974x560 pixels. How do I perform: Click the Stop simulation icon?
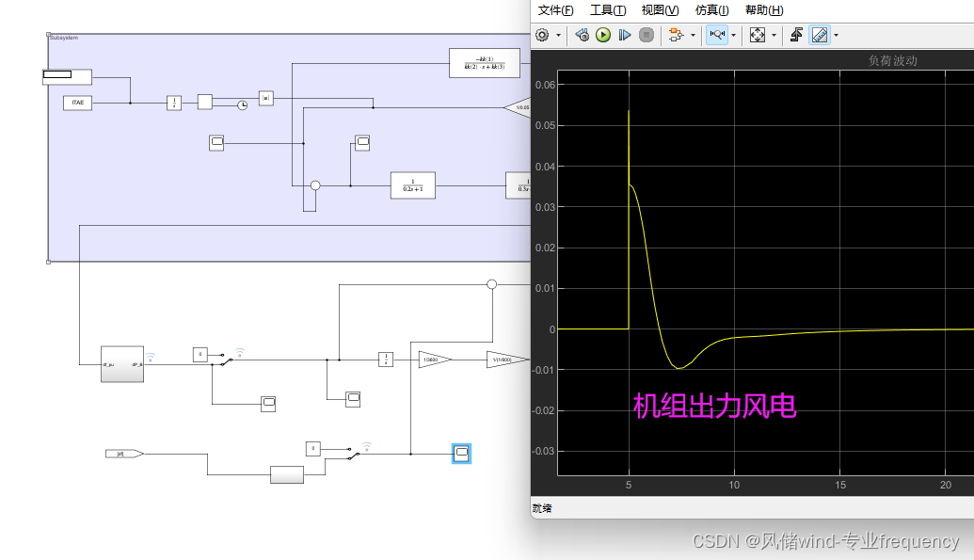647,35
